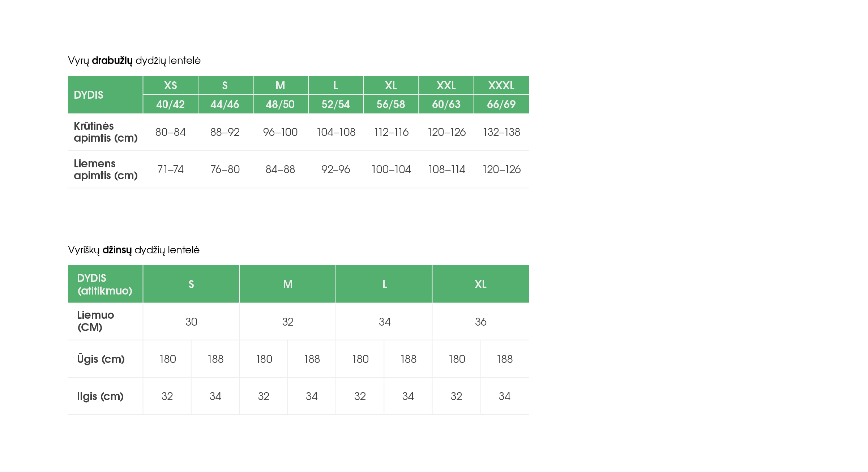Click waist value 30 in jeans table

(x=191, y=322)
